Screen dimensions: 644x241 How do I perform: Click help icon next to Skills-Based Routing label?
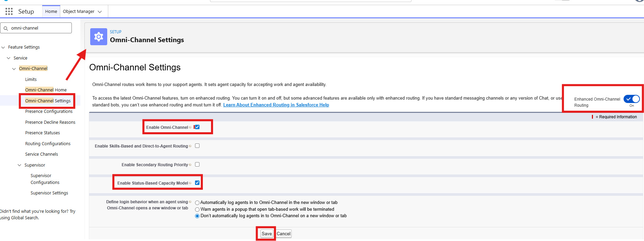tap(190, 146)
